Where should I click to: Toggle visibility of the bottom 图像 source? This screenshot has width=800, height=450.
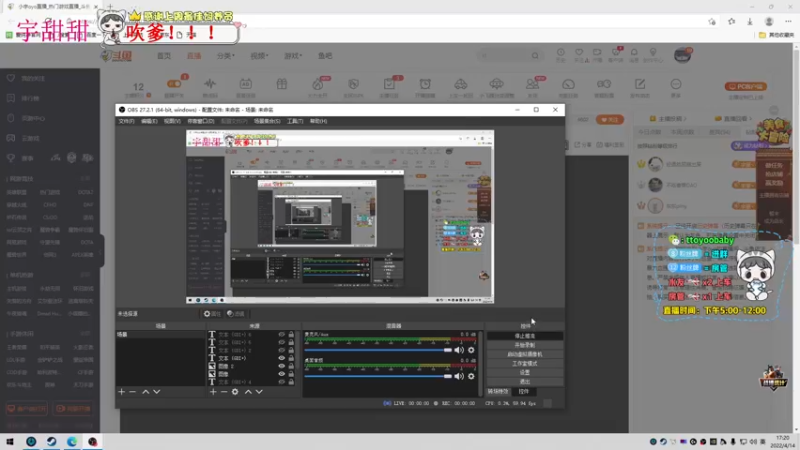click(x=281, y=374)
